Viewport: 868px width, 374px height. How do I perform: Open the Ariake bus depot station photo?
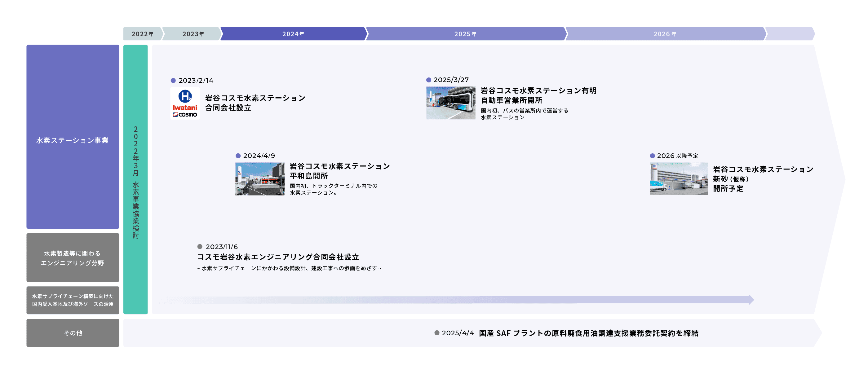[x=450, y=103]
